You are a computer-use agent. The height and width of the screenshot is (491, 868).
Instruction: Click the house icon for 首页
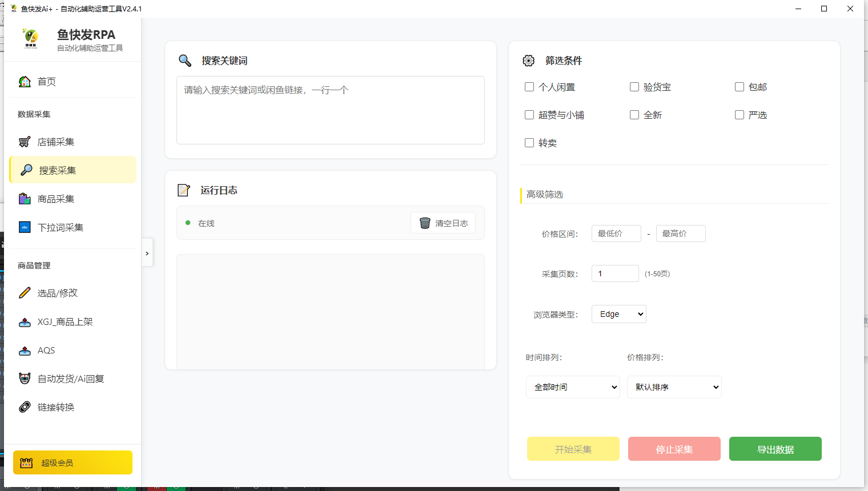point(25,82)
